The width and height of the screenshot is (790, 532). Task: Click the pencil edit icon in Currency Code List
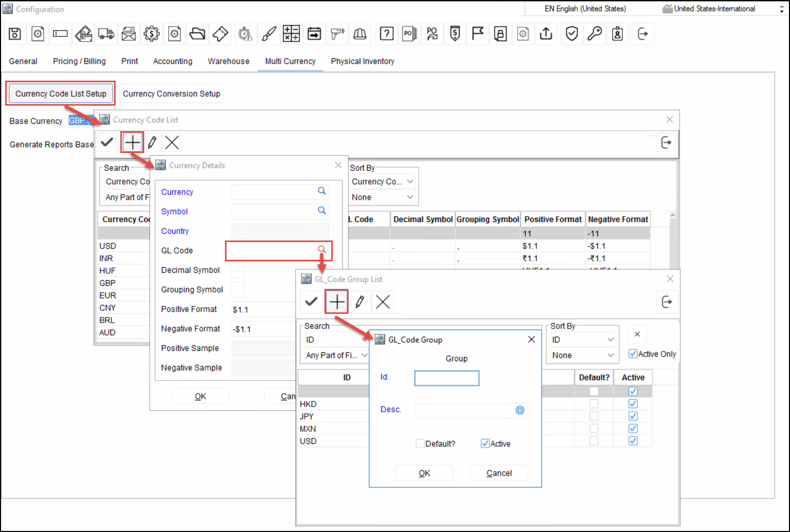tap(152, 142)
